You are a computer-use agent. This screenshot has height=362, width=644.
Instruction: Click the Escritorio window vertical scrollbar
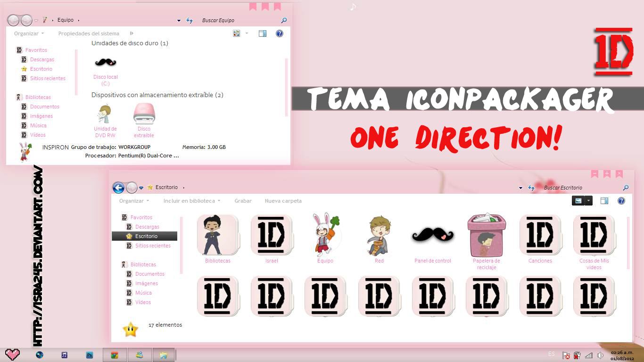click(x=628, y=243)
